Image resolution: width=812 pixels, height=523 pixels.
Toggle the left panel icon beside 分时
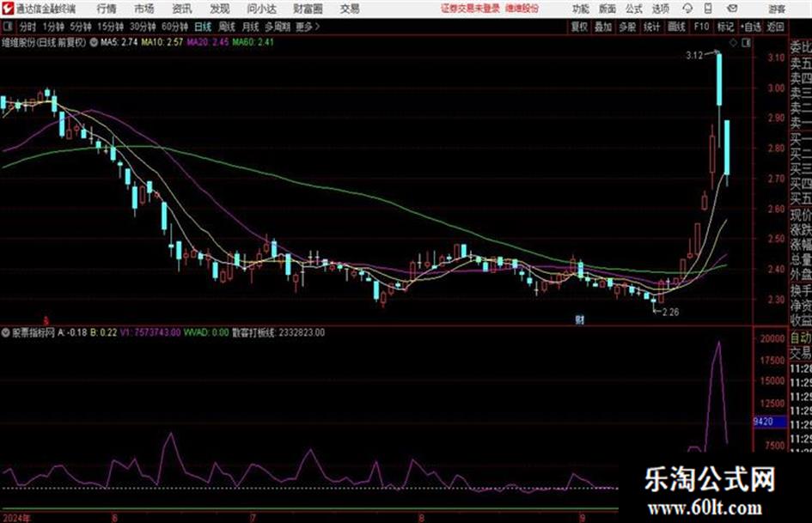coord(7,27)
